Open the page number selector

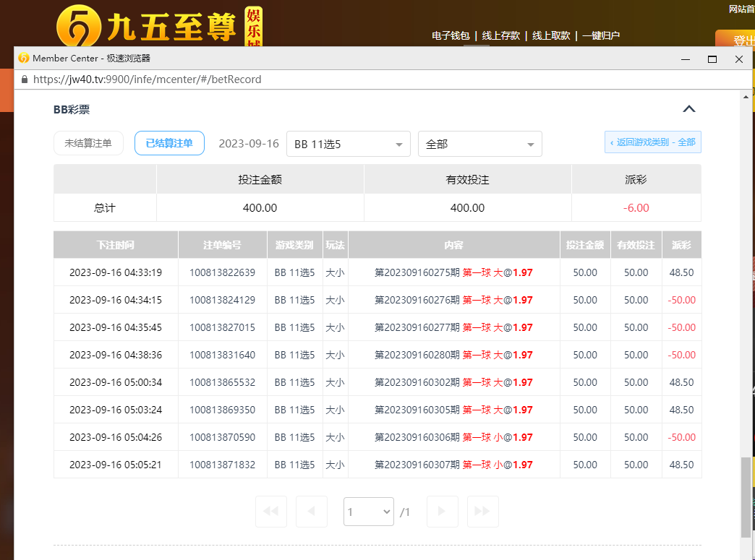368,512
